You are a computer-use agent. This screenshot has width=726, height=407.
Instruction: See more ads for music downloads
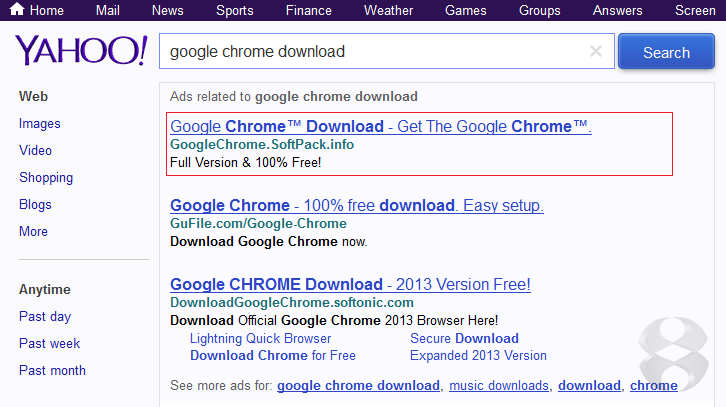pyautogui.click(x=499, y=386)
